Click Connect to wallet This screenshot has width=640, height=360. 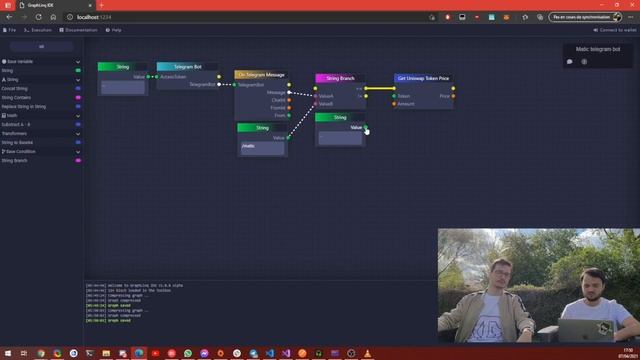pyautogui.click(x=615, y=30)
